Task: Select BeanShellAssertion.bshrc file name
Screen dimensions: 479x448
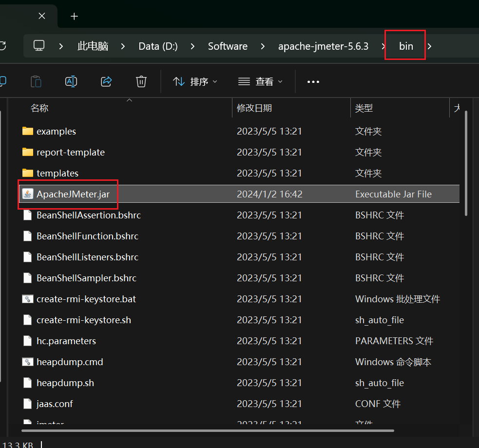Action: click(89, 215)
